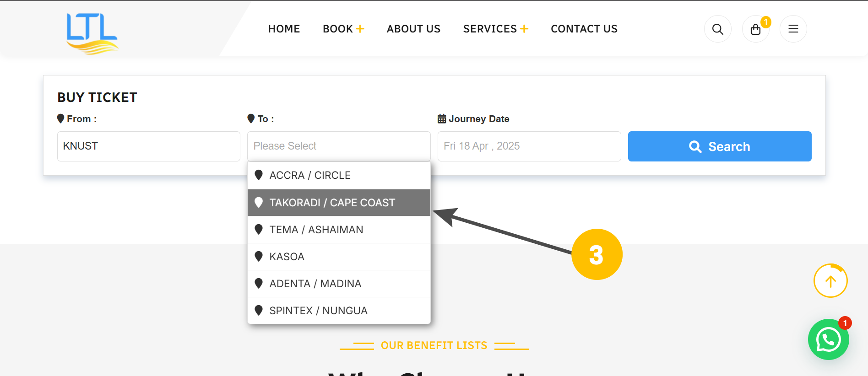Image resolution: width=868 pixels, height=376 pixels.
Task: Navigate to CONTACT US
Action: coord(584,29)
